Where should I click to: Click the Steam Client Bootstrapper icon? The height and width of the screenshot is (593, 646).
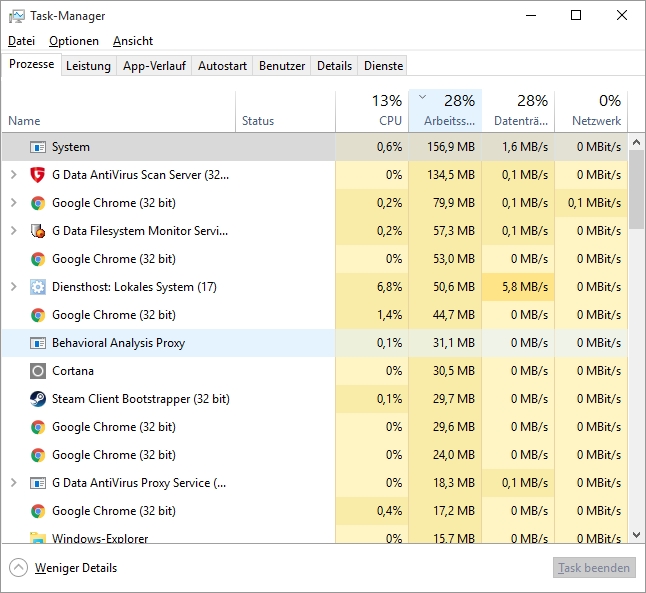[x=37, y=399]
